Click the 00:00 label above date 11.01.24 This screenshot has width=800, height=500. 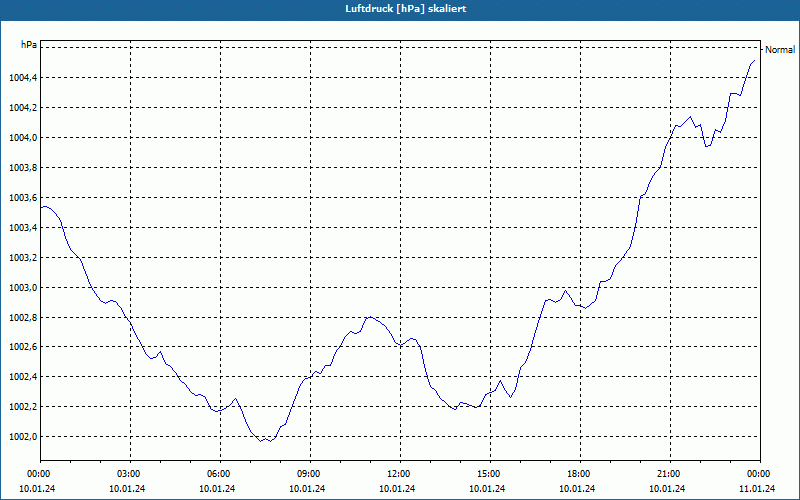tap(760, 473)
